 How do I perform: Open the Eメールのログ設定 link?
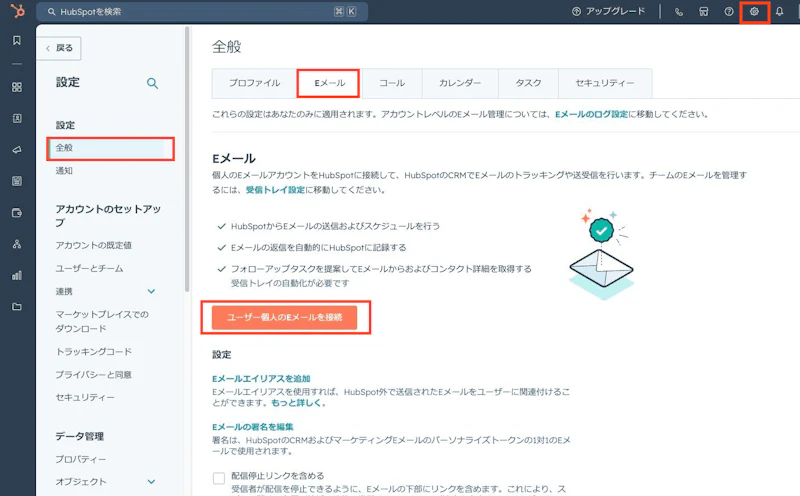[591, 114]
